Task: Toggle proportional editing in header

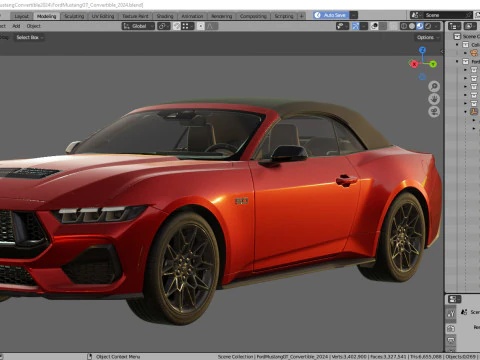Action: (x=201, y=26)
